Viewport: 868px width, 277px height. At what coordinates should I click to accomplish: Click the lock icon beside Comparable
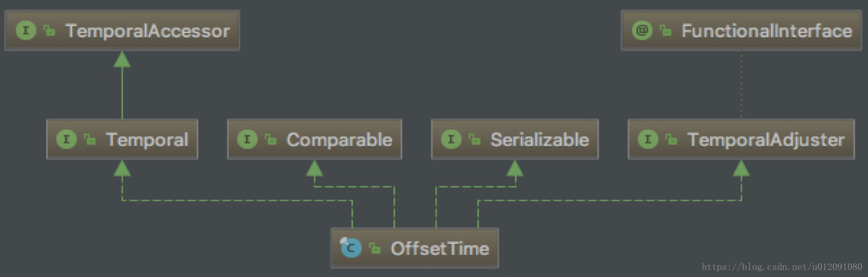(x=271, y=140)
